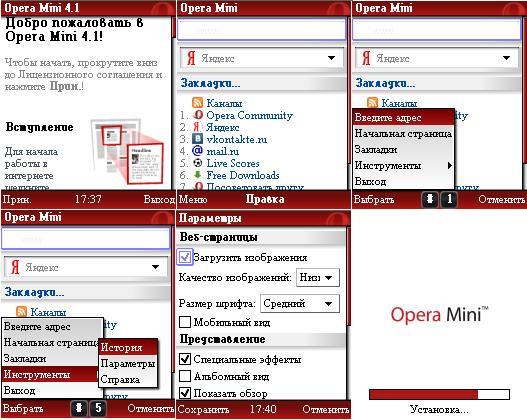Expand the Яндекс dropdown on the screen with the single open menu
Viewport: 527px width, 420px height.
(506, 58)
